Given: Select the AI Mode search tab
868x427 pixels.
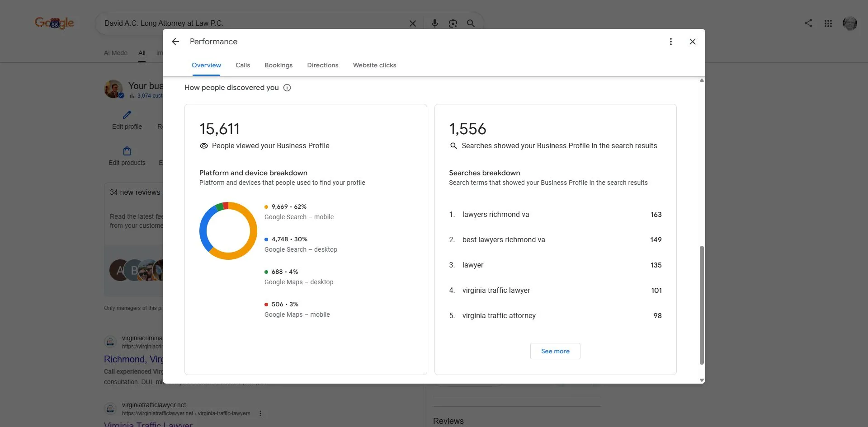Looking at the screenshot, I should coord(116,53).
